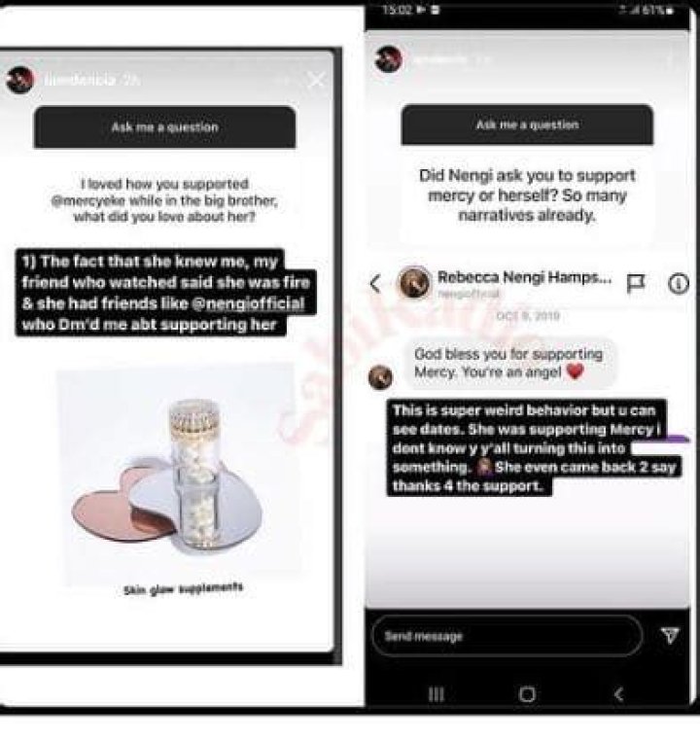Open the info icon in the chat header

click(x=679, y=283)
